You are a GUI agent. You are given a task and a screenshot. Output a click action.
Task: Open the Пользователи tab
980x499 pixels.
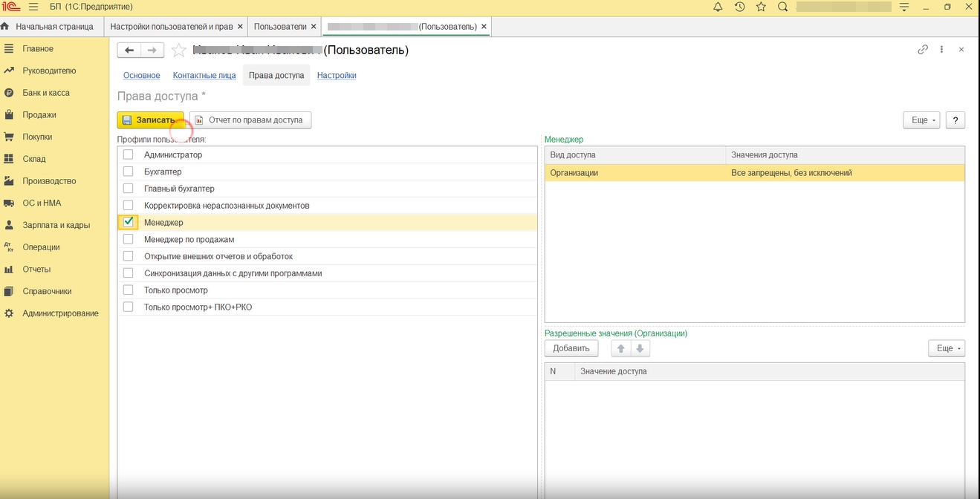[x=280, y=27]
